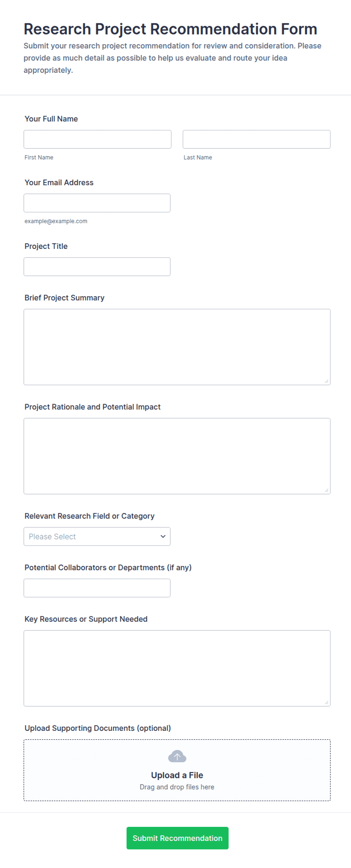Click the cloud upload icon
The height and width of the screenshot is (868, 351).
click(x=177, y=756)
